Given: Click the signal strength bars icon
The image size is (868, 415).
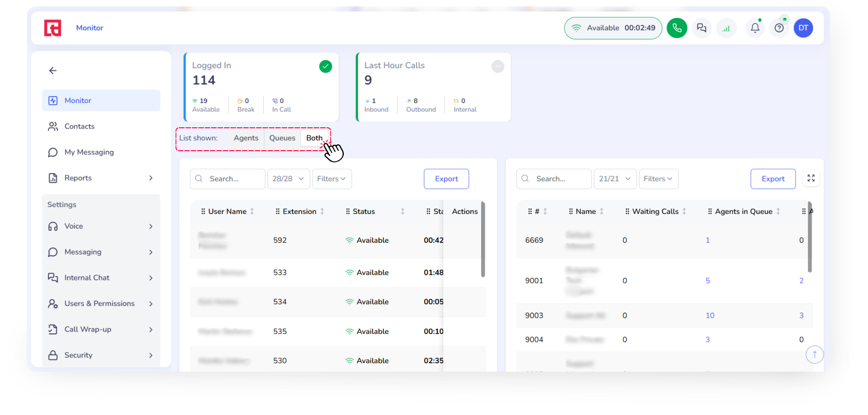Looking at the screenshot, I should [726, 28].
